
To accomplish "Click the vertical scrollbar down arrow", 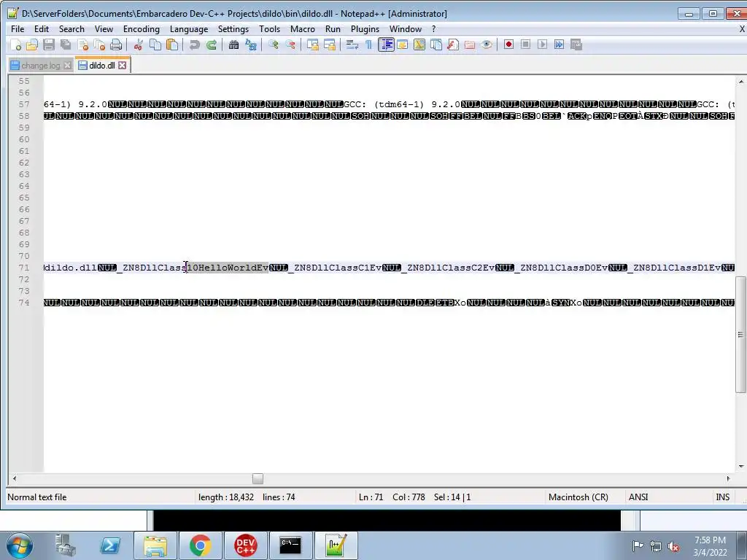I will [x=741, y=466].
